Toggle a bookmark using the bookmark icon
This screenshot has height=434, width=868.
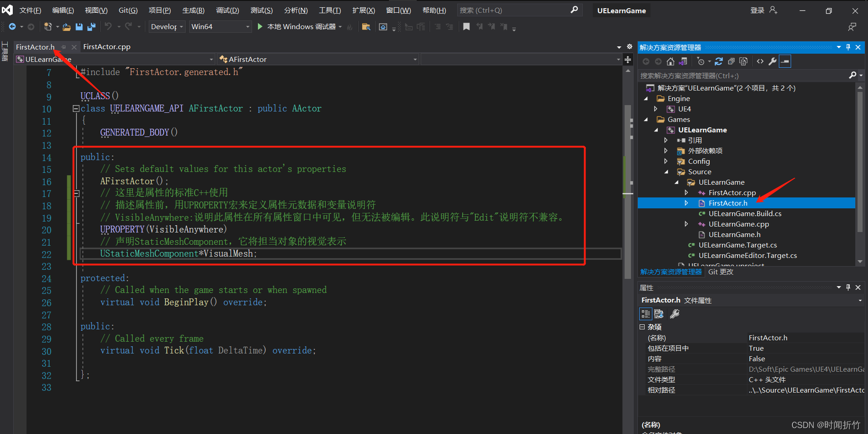tap(466, 27)
